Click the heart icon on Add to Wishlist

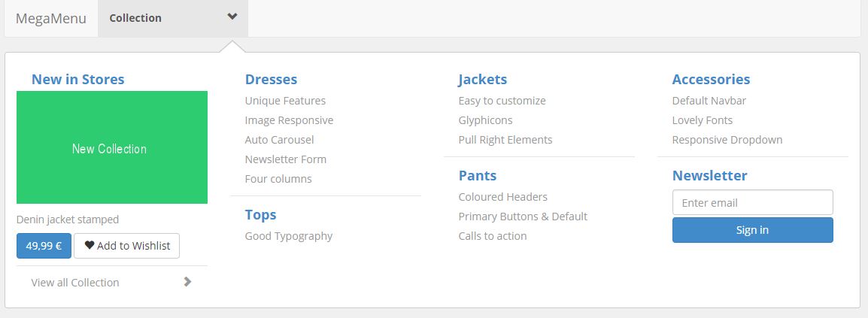(89, 245)
